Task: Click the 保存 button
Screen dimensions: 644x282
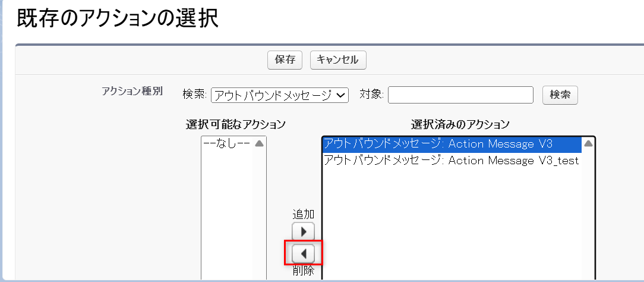Action: (x=285, y=59)
